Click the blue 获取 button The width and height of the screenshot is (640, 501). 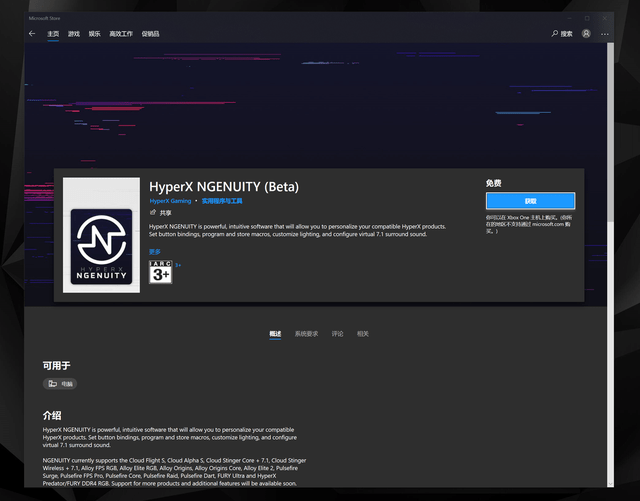[530, 201]
